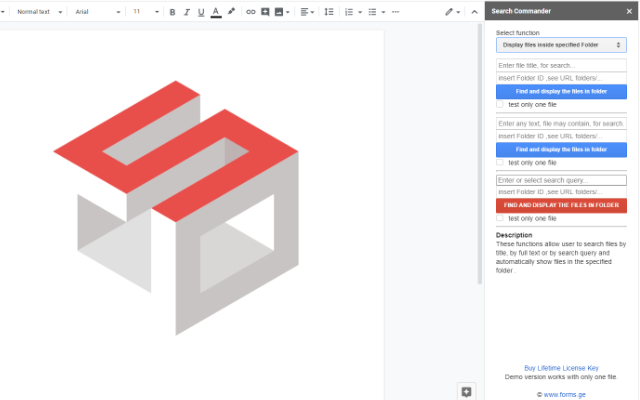Open the Arial font dropdown
640x400 pixels.
coord(98,12)
